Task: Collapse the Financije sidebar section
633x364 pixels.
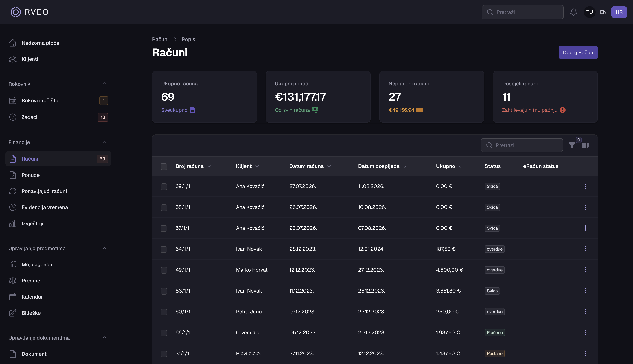Action: [x=104, y=142]
